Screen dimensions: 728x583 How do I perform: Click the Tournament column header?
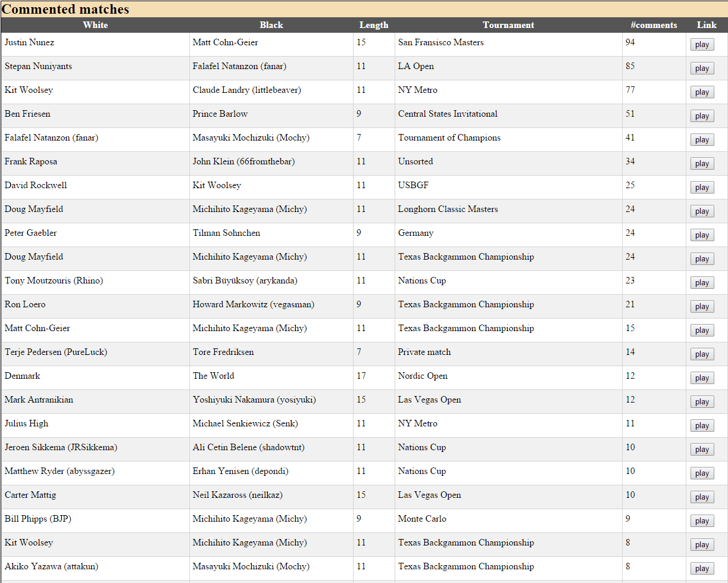click(508, 25)
